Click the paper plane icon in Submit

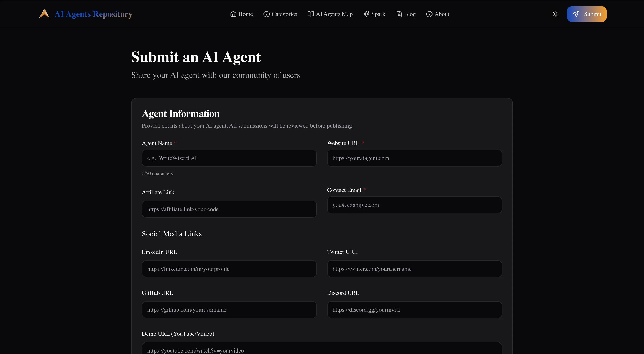(x=575, y=14)
